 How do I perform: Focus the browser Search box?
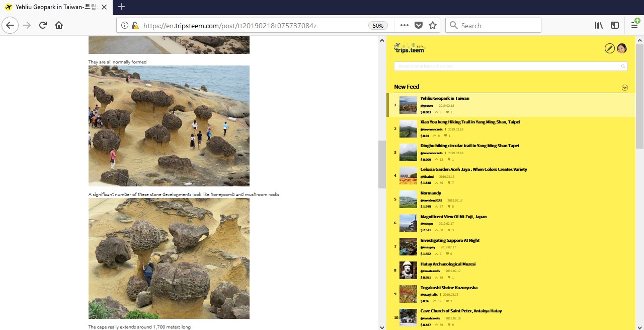tap(493, 25)
